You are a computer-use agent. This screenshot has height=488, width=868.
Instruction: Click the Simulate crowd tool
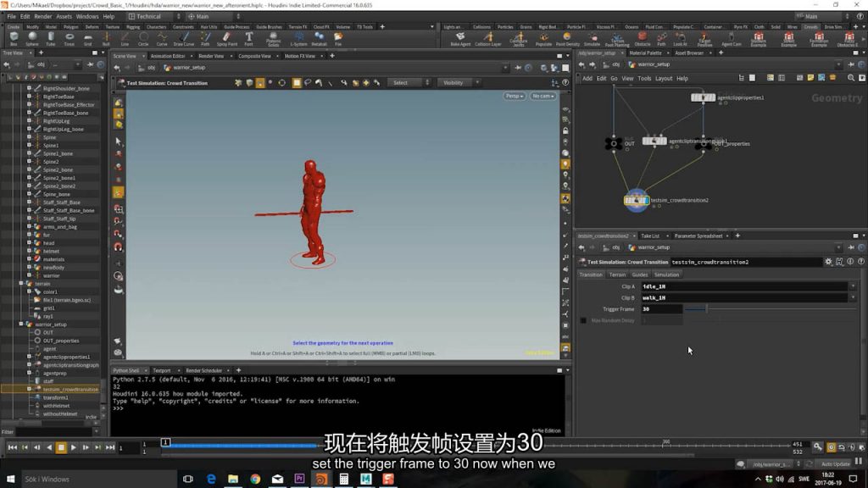[592, 39]
